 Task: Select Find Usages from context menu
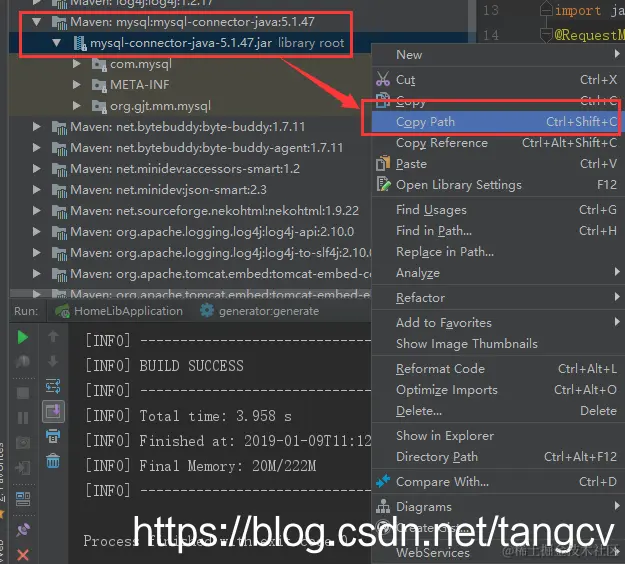tap(498, 210)
